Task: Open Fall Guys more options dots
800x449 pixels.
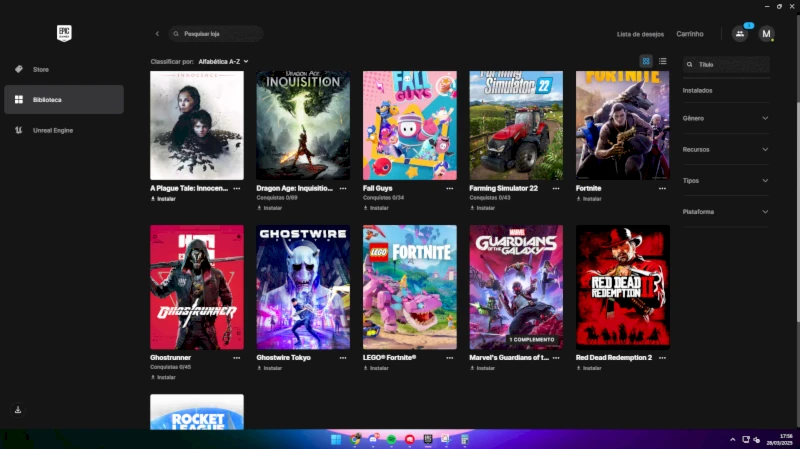Action: (449, 188)
